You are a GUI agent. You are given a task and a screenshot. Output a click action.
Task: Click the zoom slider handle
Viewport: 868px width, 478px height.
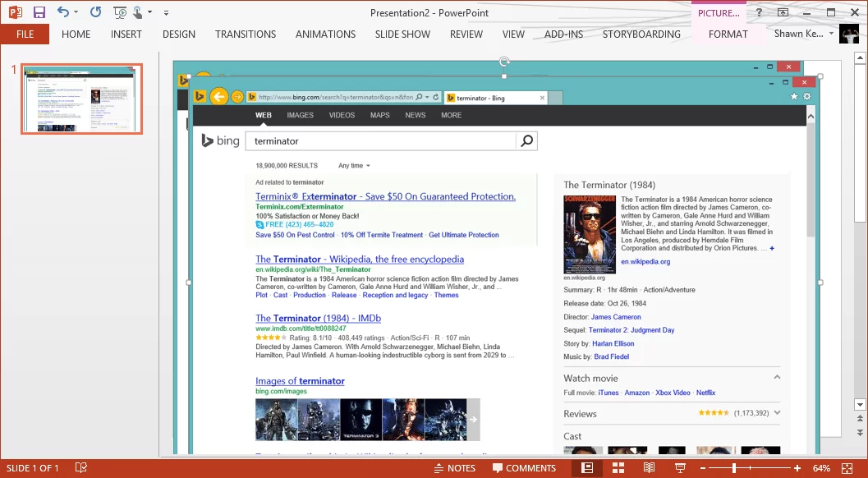tap(734, 468)
